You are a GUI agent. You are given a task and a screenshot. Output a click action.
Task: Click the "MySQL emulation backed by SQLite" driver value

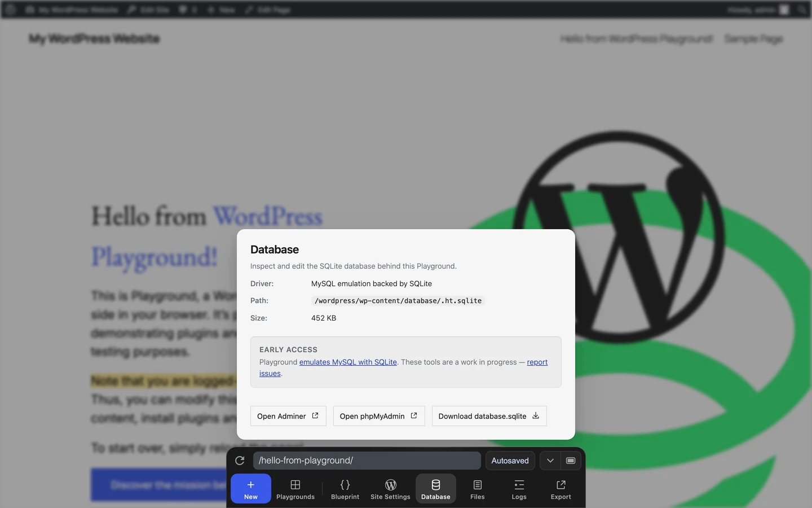372,284
